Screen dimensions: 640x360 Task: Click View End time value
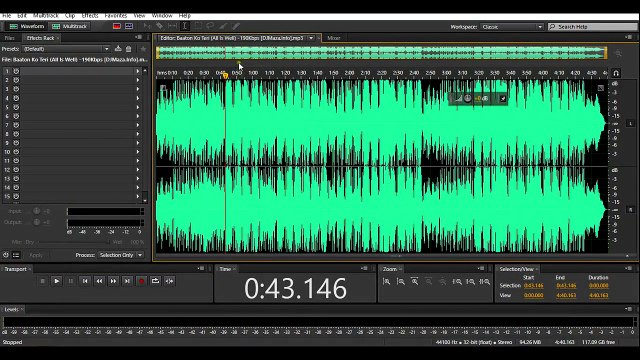click(566, 295)
